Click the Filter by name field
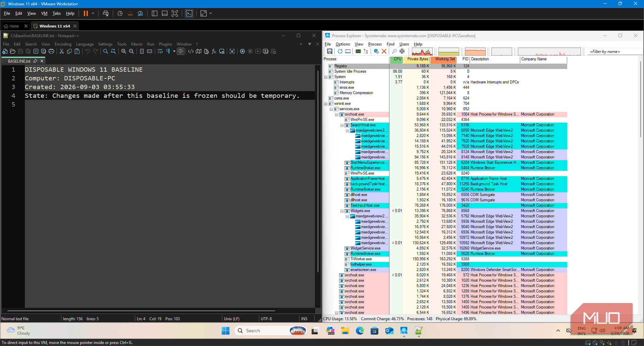The height and width of the screenshot is (346, 644). tap(615, 52)
